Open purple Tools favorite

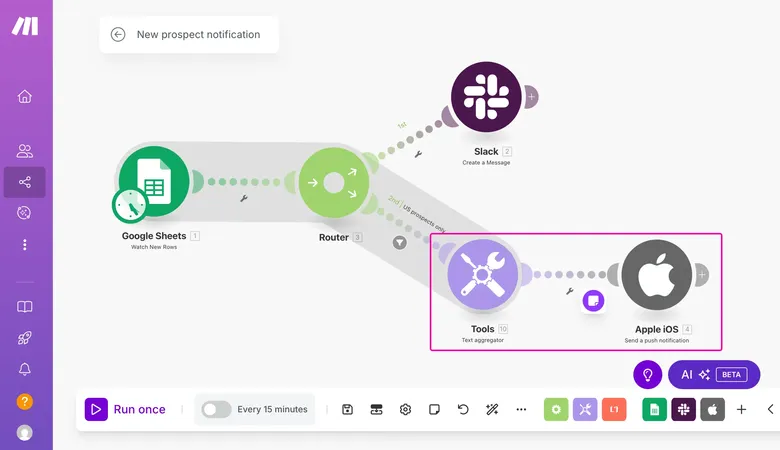click(x=585, y=409)
